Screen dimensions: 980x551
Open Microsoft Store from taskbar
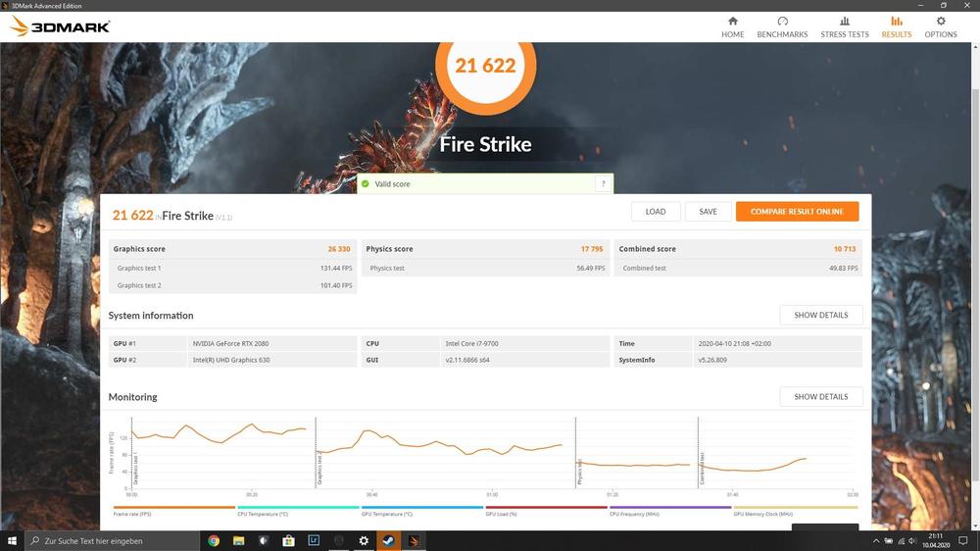click(x=288, y=540)
